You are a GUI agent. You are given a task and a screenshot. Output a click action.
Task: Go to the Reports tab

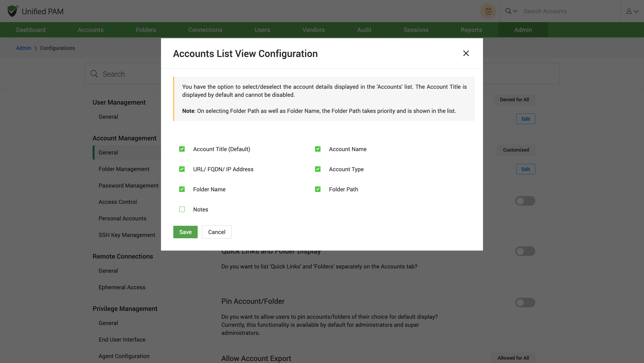[x=471, y=30]
